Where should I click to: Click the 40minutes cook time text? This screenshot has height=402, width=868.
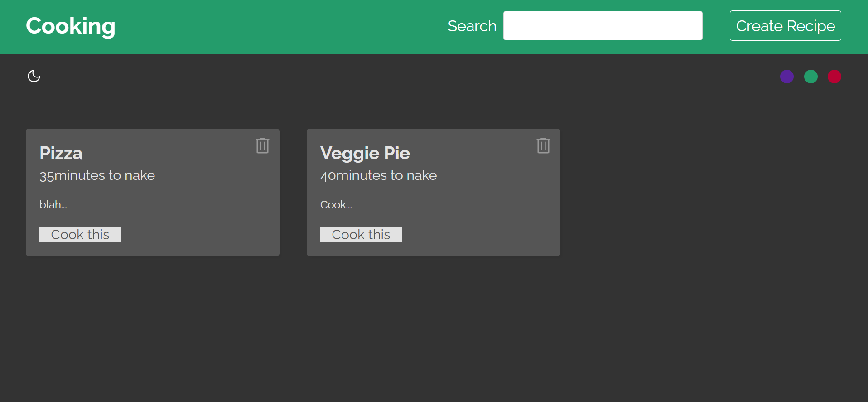point(379,175)
